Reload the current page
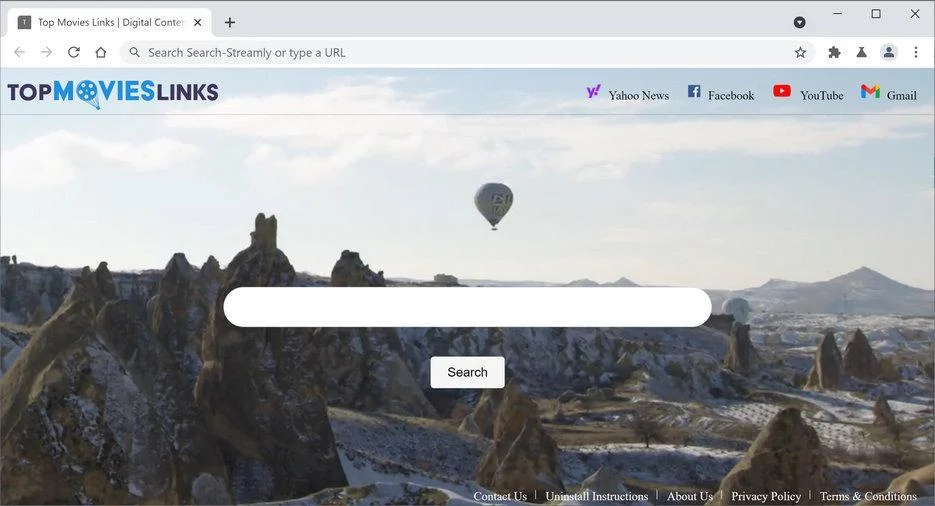Viewport: 935px width, 506px height. click(74, 52)
